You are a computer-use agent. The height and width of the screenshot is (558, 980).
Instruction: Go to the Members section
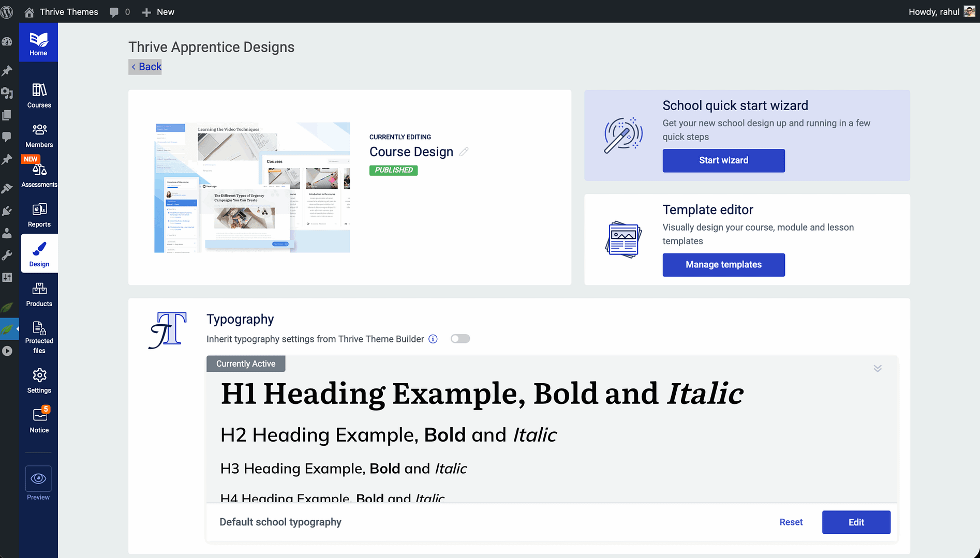tap(39, 135)
